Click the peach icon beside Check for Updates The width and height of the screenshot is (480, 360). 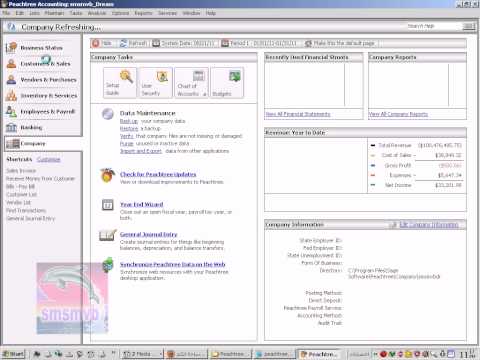[108, 175]
